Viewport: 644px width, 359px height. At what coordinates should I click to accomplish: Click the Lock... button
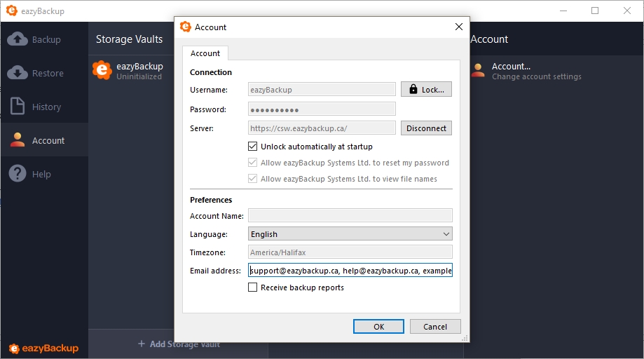coord(426,89)
